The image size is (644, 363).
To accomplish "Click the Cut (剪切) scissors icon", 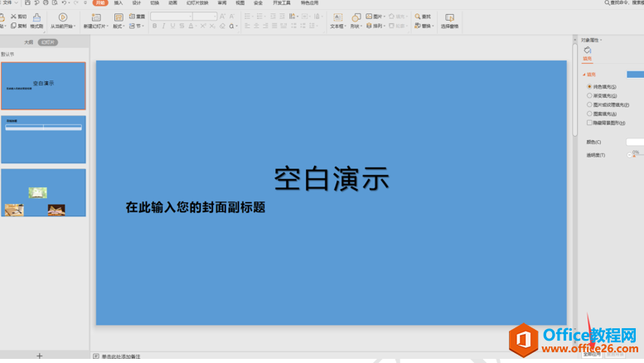I will (14, 17).
